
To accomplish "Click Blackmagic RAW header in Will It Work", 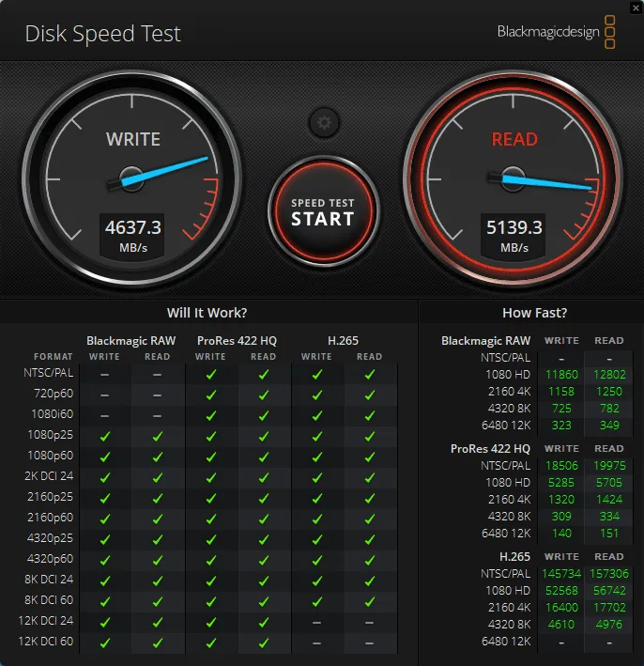I will pos(130,341).
